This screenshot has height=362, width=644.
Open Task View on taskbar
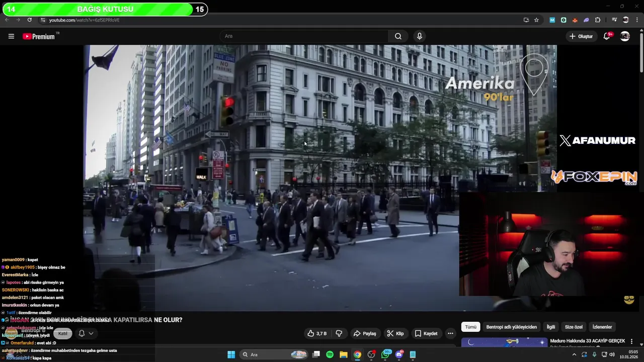(316, 354)
